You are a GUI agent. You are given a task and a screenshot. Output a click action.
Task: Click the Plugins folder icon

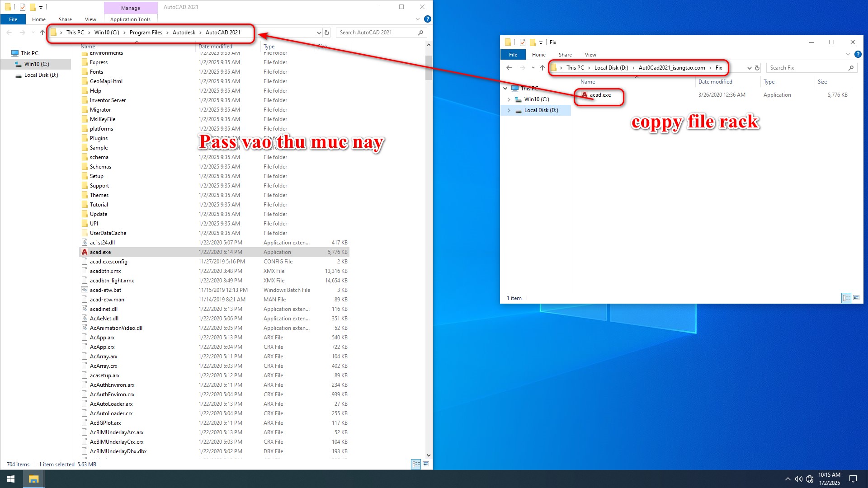[x=85, y=138]
